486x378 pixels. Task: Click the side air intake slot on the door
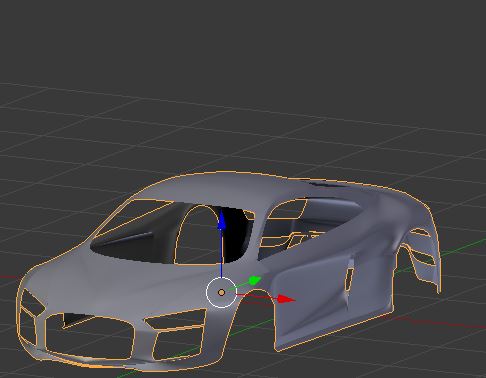tap(349, 279)
